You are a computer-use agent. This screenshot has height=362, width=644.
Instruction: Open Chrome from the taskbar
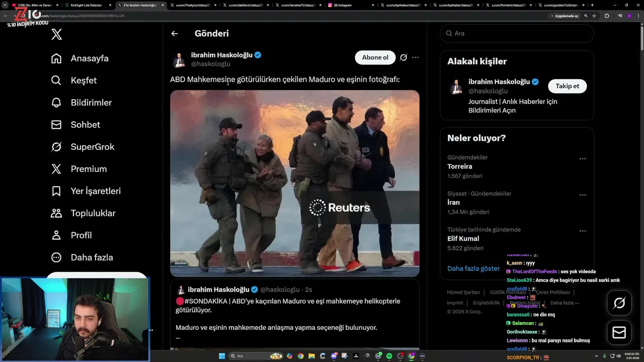click(300, 356)
